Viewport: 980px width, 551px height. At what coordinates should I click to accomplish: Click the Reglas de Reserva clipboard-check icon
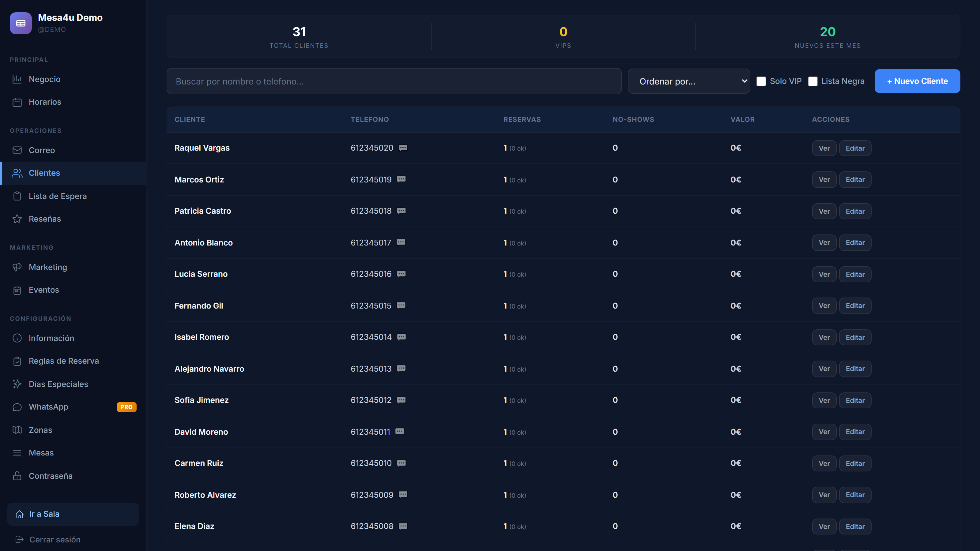17,361
